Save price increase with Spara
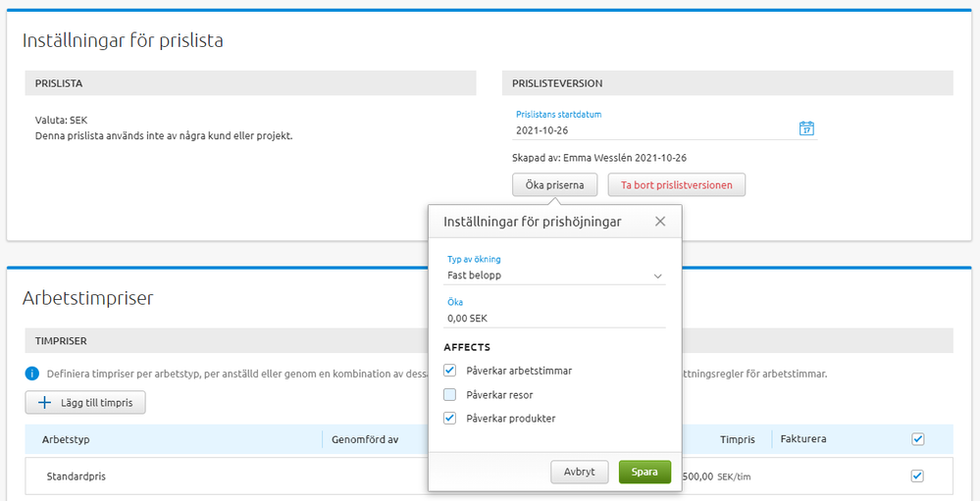Image resolution: width=980 pixels, height=501 pixels. [x=645, y=472]
